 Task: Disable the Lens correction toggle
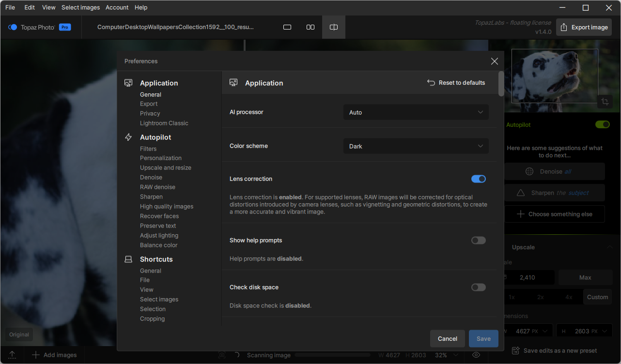tap(478, 179)
